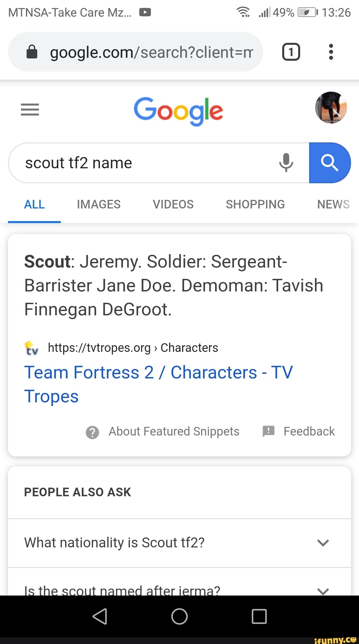The image size is (359, 644).
Task: Tap the About Featured Snippets question icon
Action: [92, 432]
